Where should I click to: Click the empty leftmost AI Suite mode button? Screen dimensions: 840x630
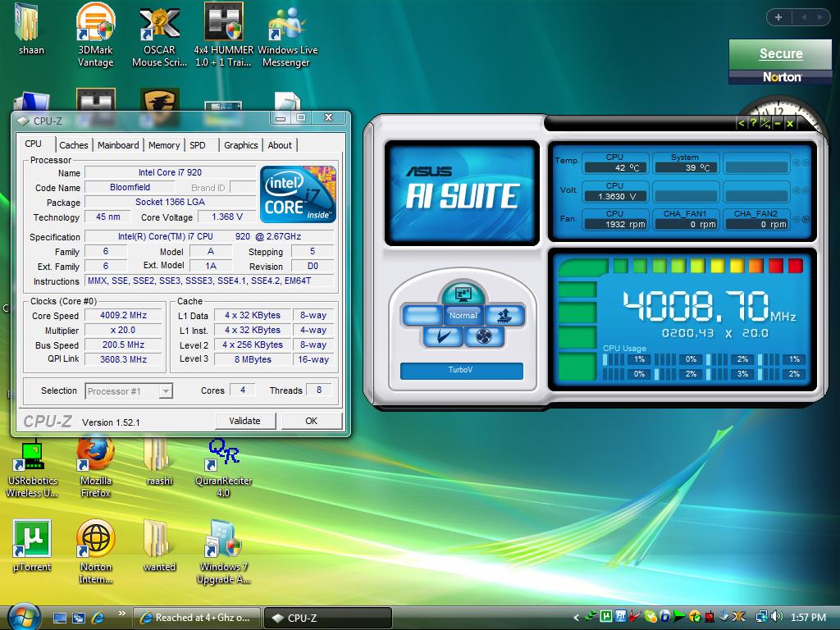pos(422,316)
